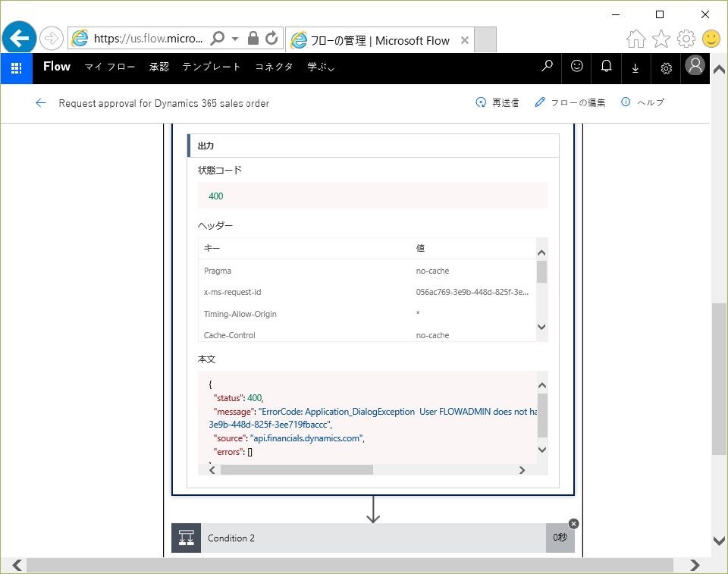Select the フローの管理 | Microsoft Flow tab
The width and height of the screenshot is (728, 574).
coord(380,40)
